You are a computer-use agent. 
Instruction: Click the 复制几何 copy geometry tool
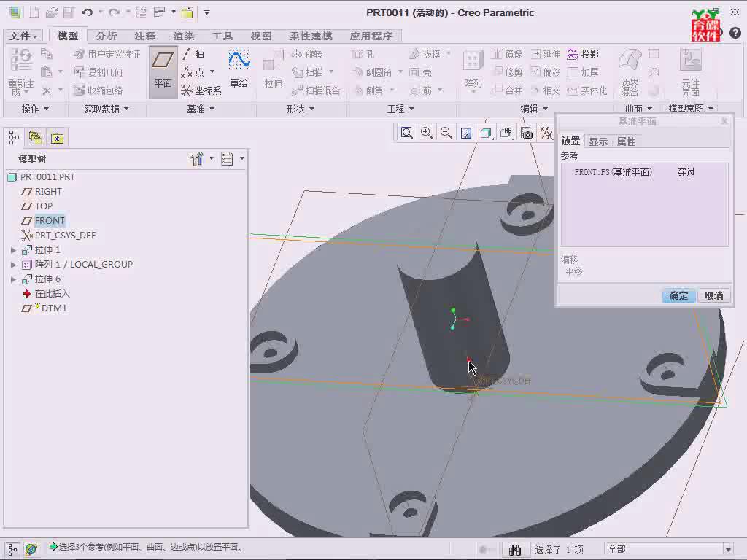click(98, 72)
